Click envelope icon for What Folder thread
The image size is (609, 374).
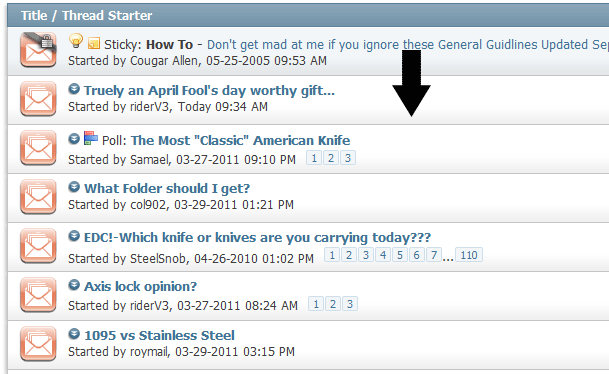coord(38,197)
